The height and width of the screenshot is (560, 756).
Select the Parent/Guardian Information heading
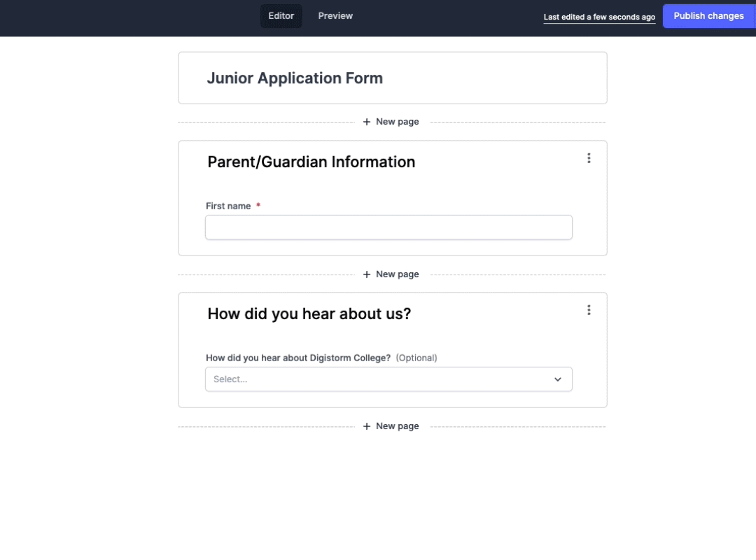pyautogui.click(x=311, y=162)
